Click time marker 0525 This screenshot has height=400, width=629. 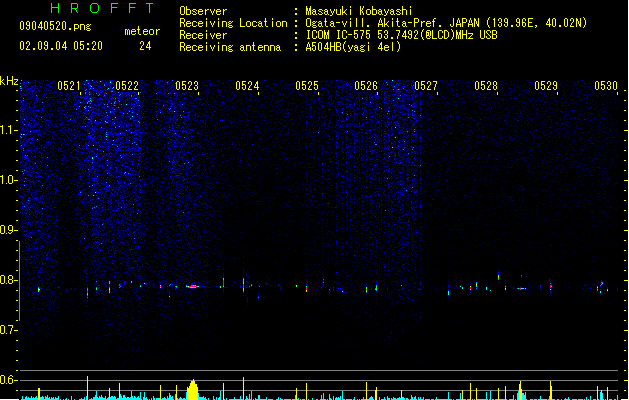tap(307, 86)
